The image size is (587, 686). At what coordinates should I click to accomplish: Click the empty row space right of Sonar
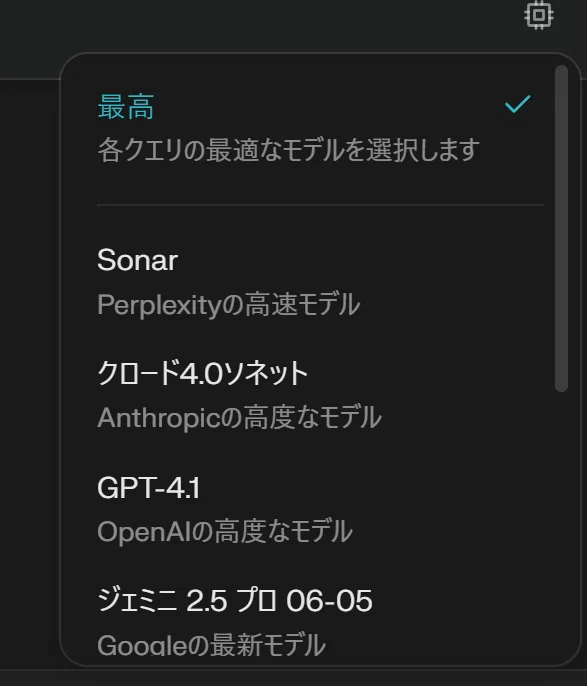[x=363, y=260]
